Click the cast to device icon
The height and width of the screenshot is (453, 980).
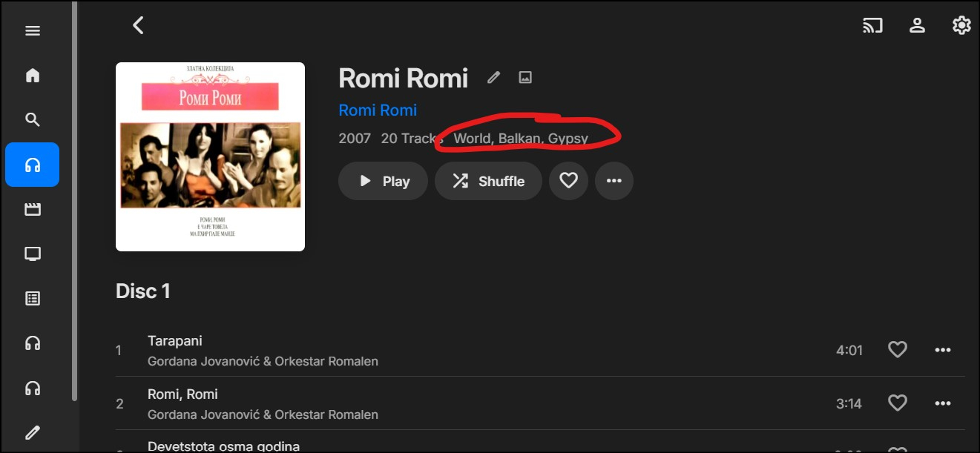(872, 25)
